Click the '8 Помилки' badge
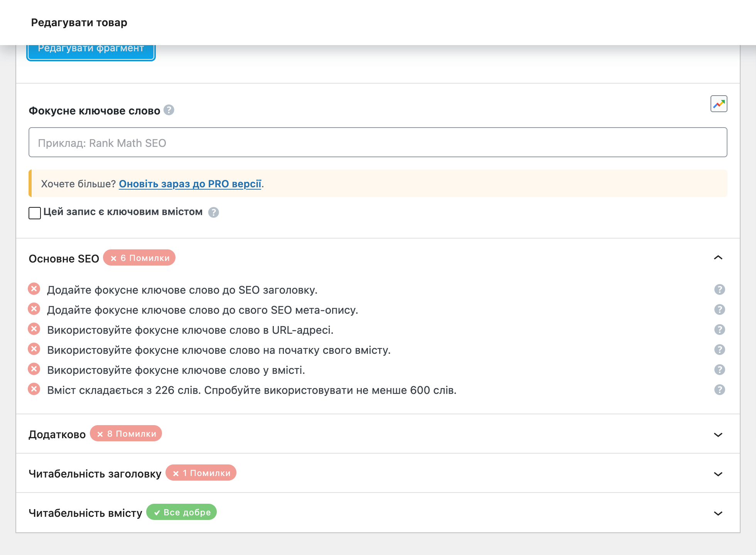The image size is (756, 555). pos(126,434)
